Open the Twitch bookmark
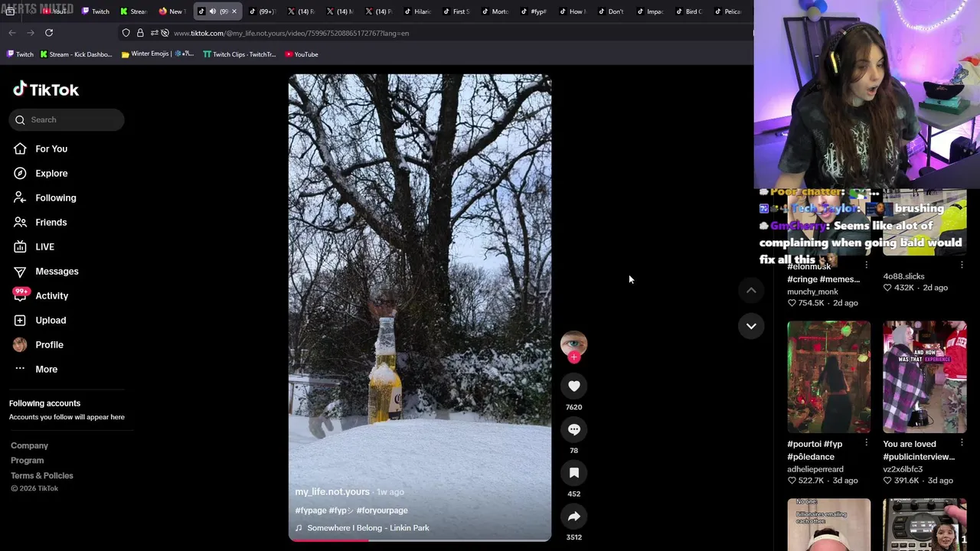The height and width of the screenshot is (551, 980). (x=20, y=54)
